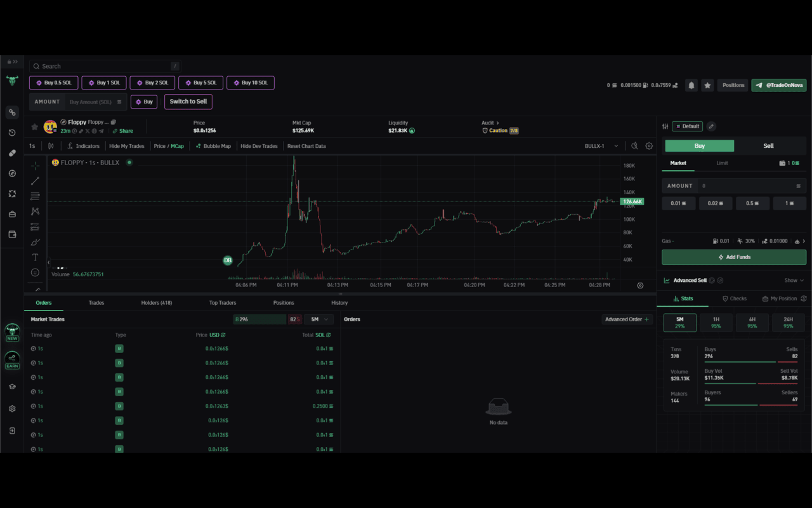This screenshot has width=812, height=508.
Task: Select the crosshair cursor tool on the chart
Action: pos(35,165)
